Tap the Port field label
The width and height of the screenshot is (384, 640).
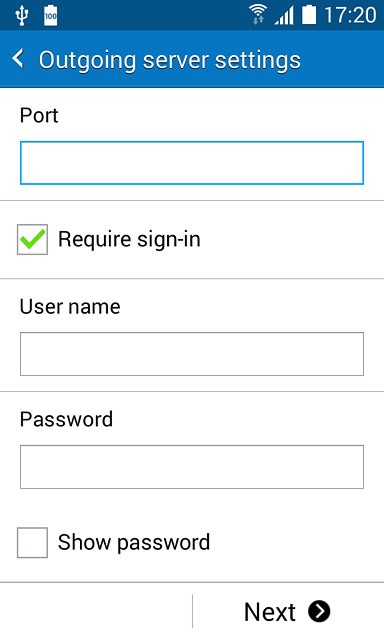coord(39,115)
